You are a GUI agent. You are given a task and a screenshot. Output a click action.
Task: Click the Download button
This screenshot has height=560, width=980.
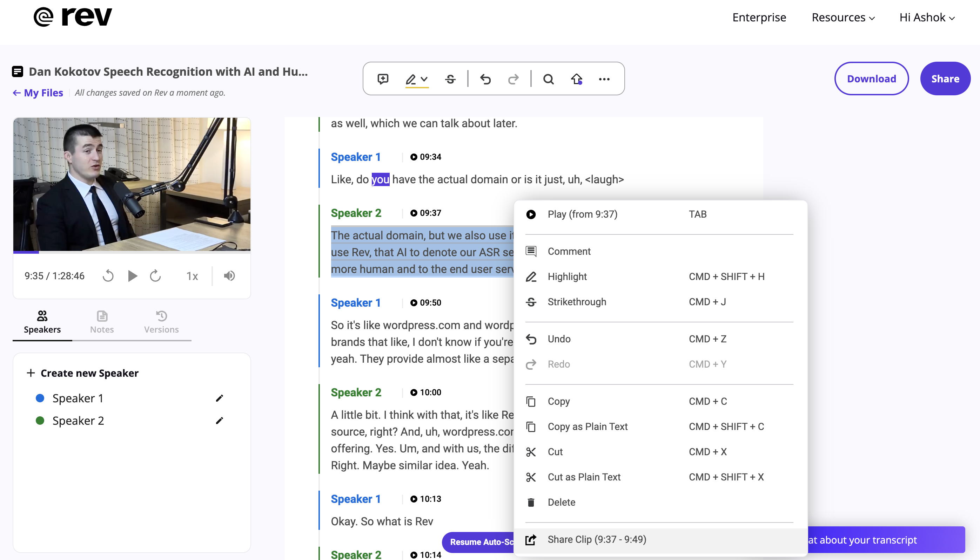871,78
